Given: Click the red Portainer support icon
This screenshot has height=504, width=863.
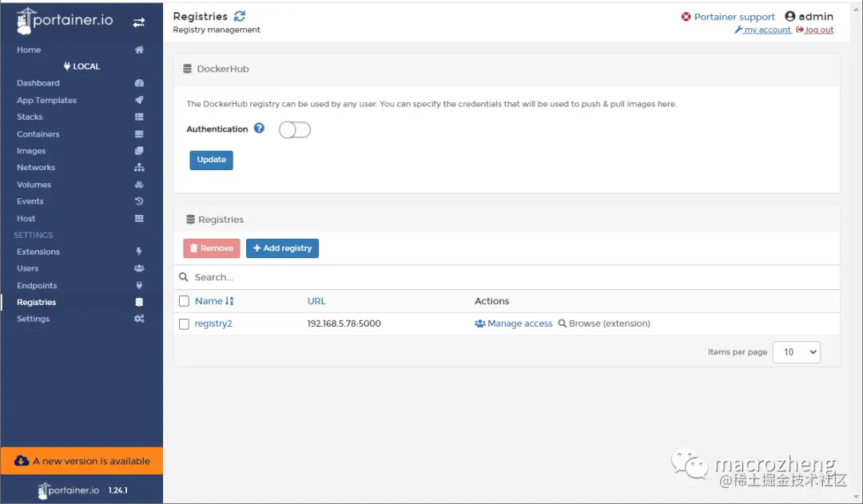Looking at the screenshot, I should pyautogui.click(x=686, y=17).
